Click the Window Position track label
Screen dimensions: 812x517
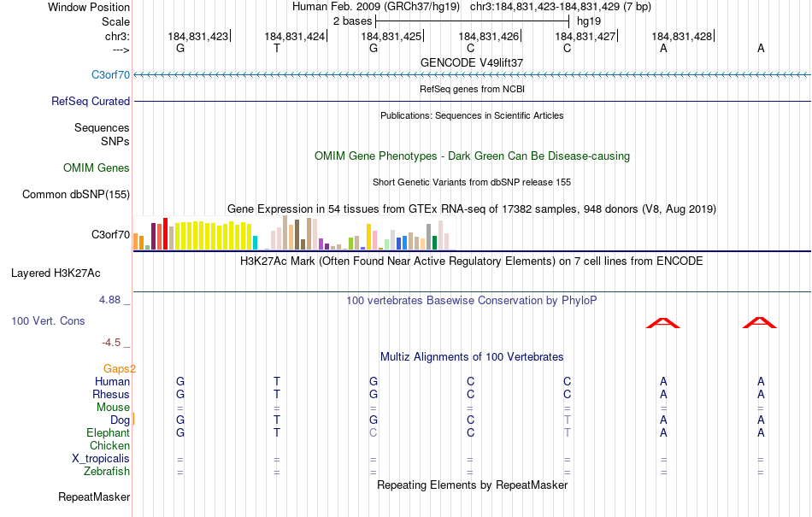tap(89, 7)
